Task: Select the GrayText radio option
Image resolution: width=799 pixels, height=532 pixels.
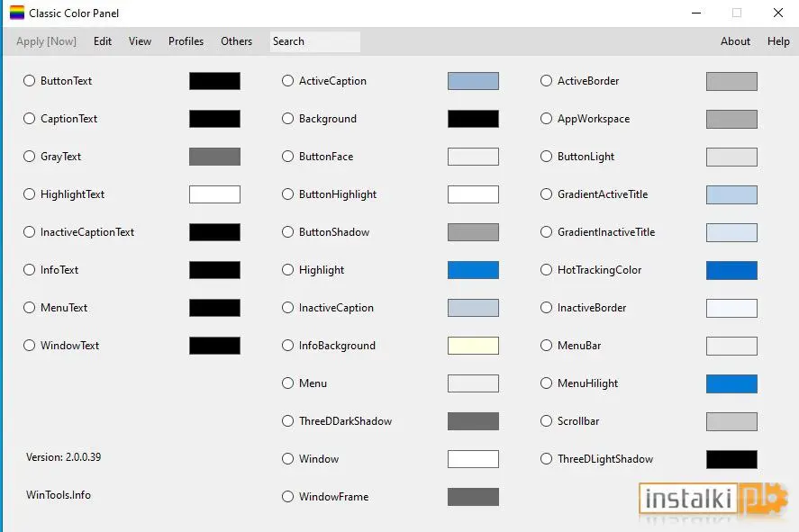Action: pyautogui.click(x=29, y=157)
